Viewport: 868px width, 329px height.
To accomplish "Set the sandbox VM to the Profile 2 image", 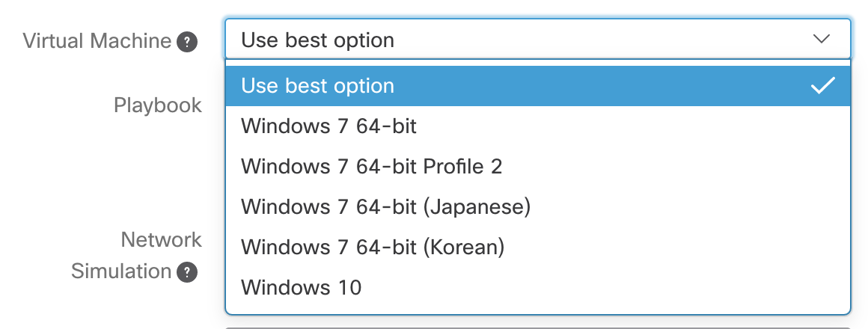I will click(537, 167).
